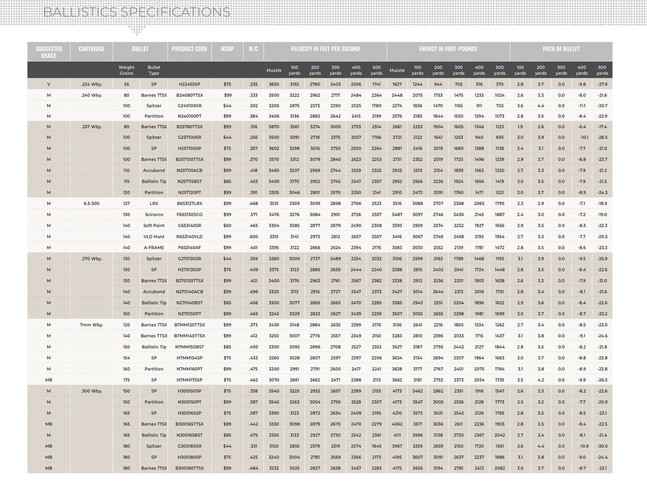The height and width of the screenshot is (500, 647).
Task: Select the '.300 Wby.' cartridge cell
Action: point(91,391)
